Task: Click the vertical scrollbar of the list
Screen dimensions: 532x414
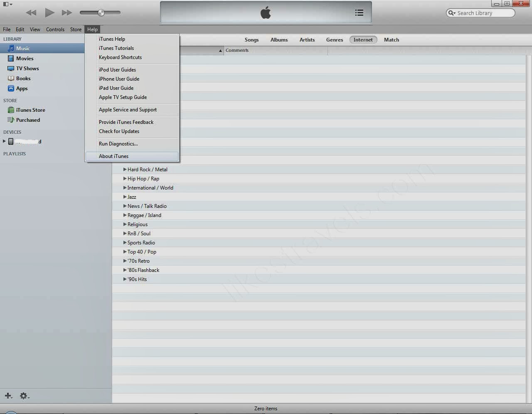Action: [x=529, y=229]
